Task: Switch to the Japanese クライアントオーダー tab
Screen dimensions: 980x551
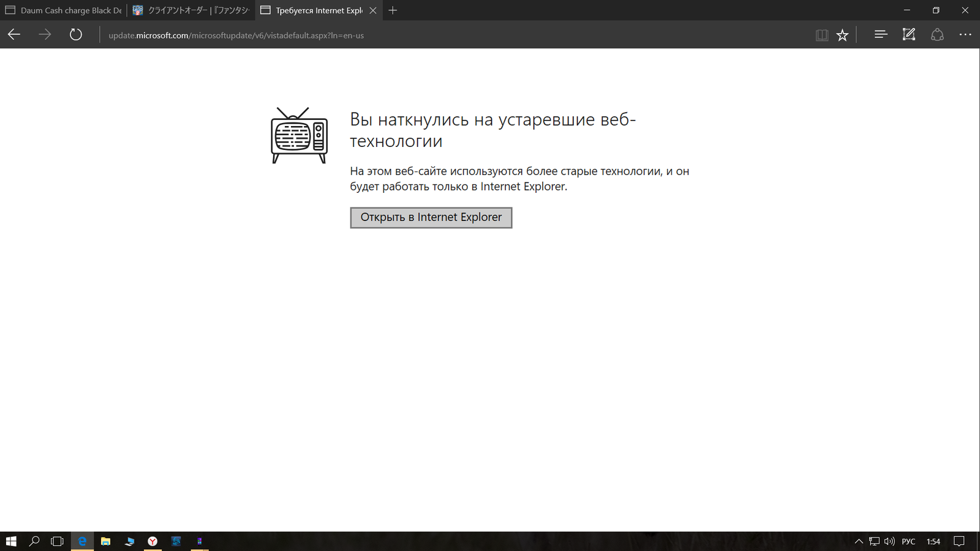Action: point(191,10)
